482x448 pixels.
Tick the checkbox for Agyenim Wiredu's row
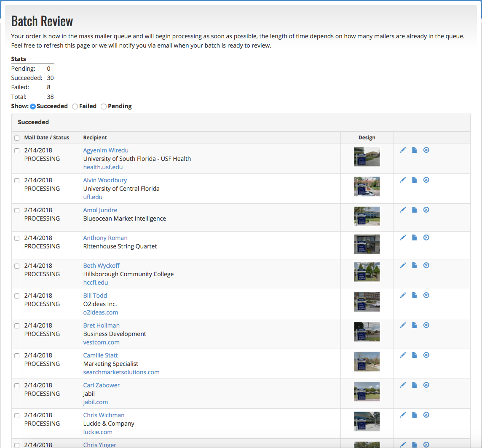[17, 151]
